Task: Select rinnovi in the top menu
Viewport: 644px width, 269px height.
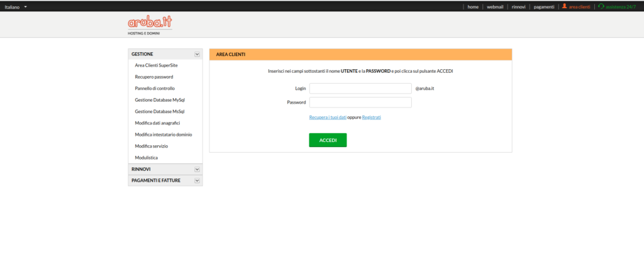Action: [518, 6]
